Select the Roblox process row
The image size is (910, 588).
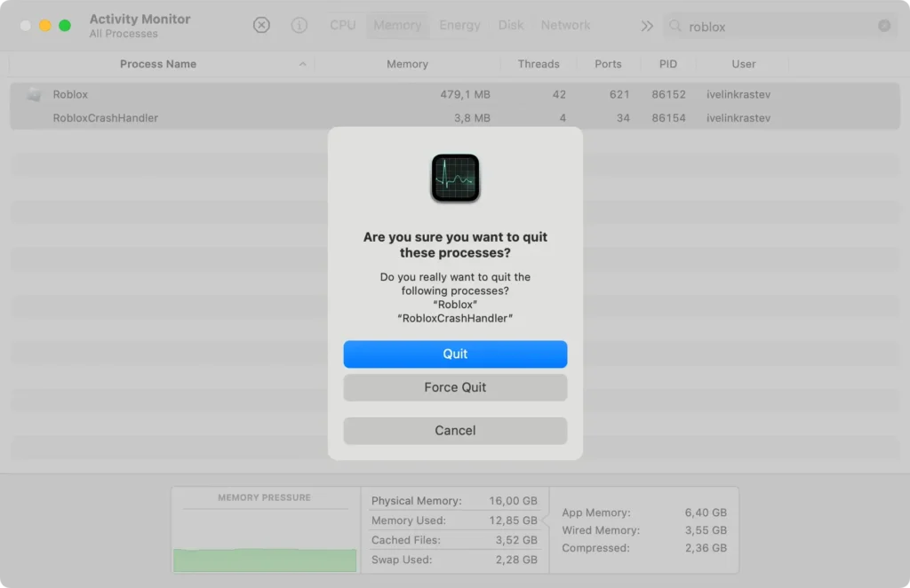tap(455, 94)
